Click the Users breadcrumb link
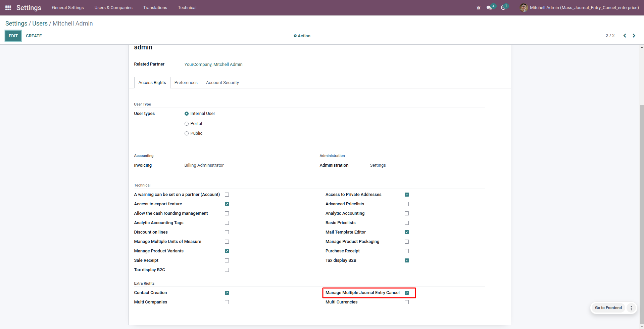 [x=40, y=24]
